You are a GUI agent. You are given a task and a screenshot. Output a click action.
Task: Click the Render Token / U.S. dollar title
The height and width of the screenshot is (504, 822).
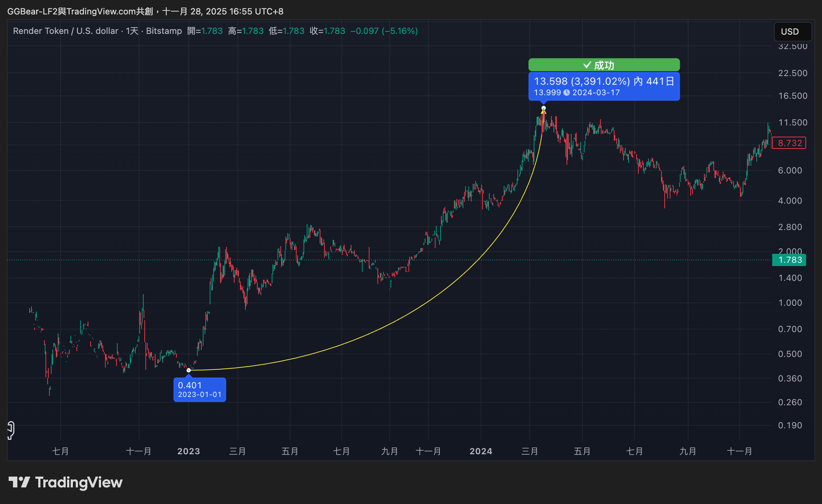pyautogui.click(x=66, y=31)
